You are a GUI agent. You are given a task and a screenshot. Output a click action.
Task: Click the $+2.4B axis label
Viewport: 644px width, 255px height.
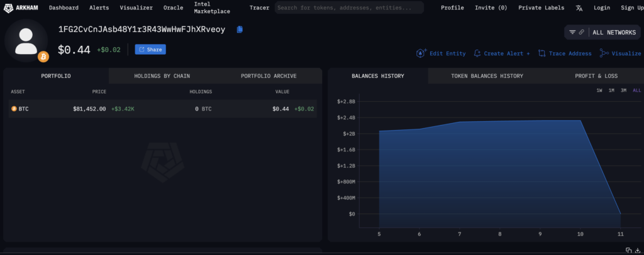pyautogui.click(x=346, y=117)
